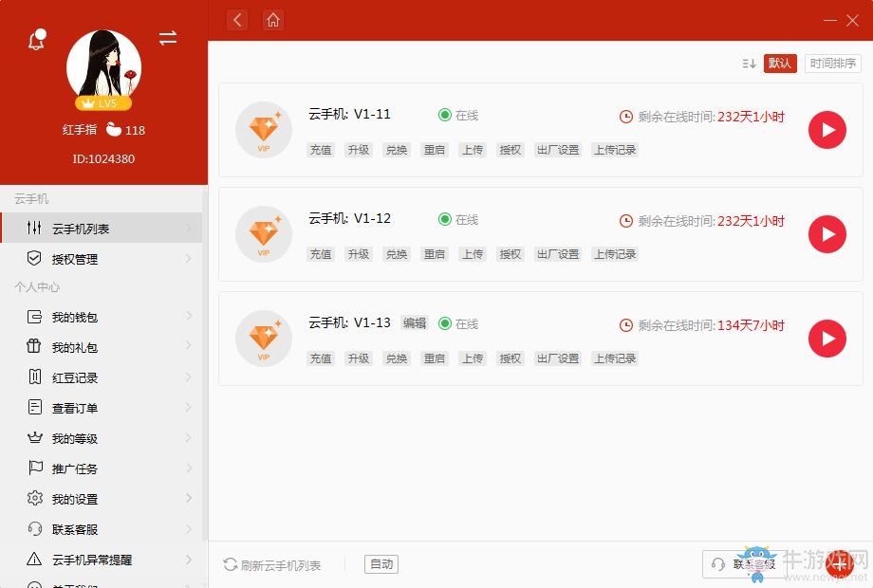Click the switch account arrows icon
873x588 pixels.
tap(168, 38)
